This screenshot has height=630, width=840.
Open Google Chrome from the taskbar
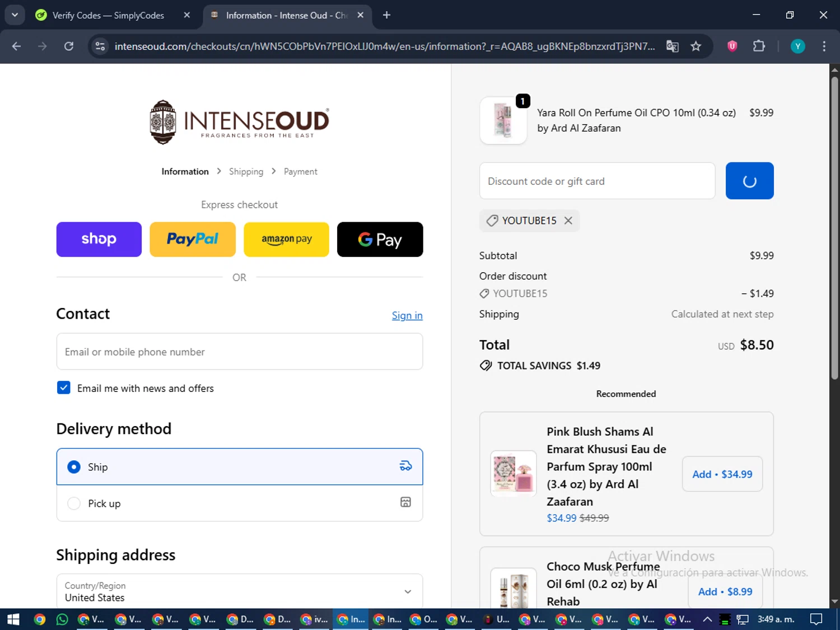39,619
